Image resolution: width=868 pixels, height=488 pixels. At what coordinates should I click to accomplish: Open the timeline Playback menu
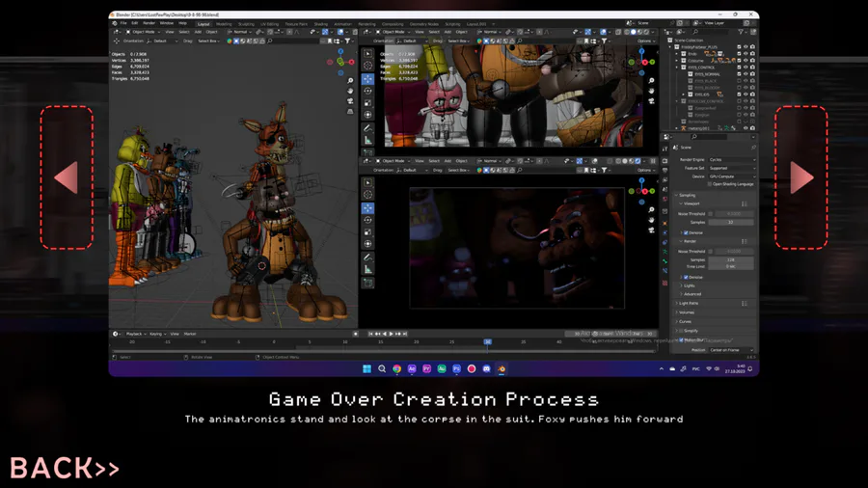point(134,335)
